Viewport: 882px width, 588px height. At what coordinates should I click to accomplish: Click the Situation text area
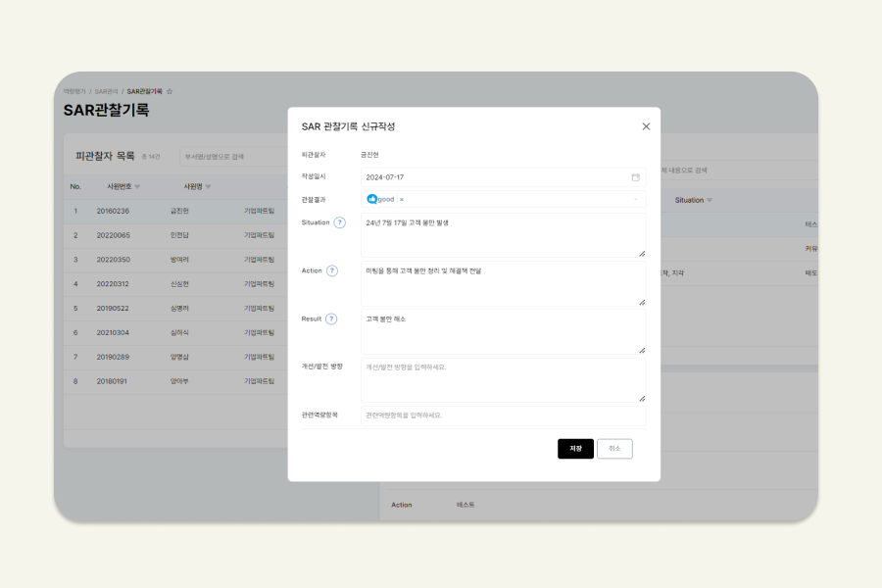(503, 235)
